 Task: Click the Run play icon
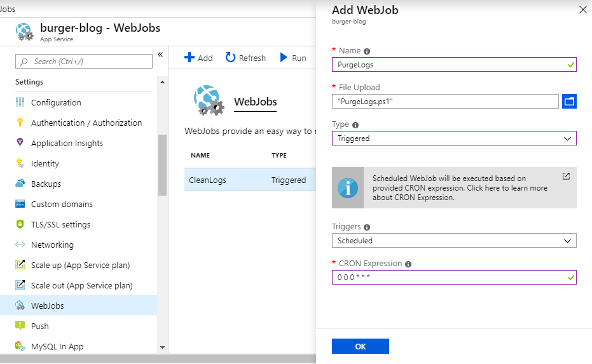284,57
